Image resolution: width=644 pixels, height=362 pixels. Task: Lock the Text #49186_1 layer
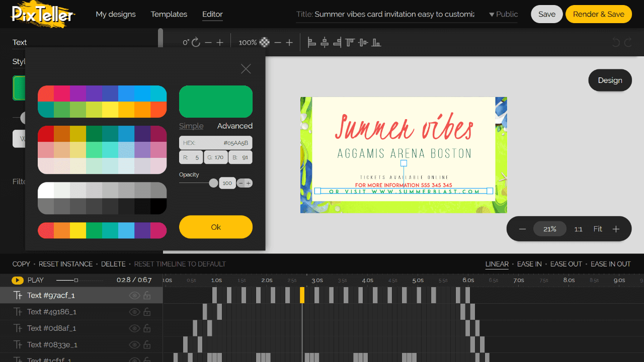[147, 312]
